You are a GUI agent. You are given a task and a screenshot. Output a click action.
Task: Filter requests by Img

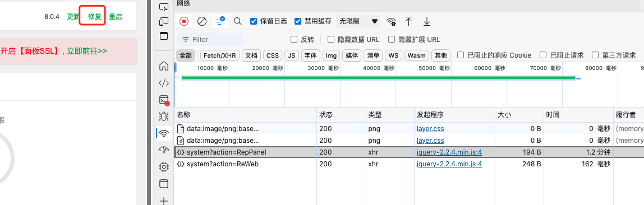coord(331,55)
